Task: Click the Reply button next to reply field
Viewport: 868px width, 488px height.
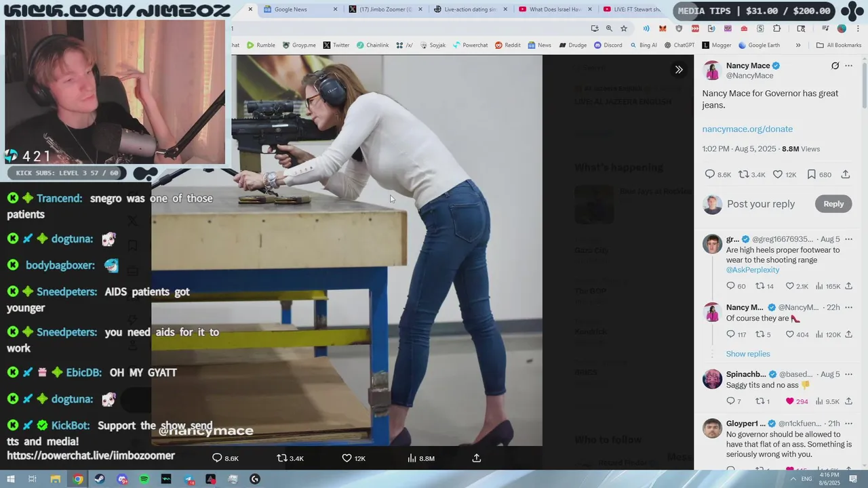Action: (x=833, y=204)
